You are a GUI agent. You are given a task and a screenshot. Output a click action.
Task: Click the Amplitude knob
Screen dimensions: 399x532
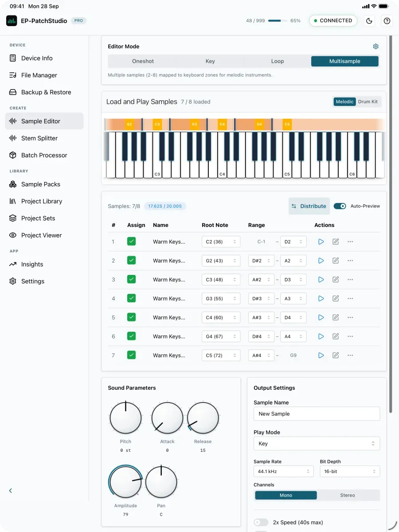click(x=125, y=482)
